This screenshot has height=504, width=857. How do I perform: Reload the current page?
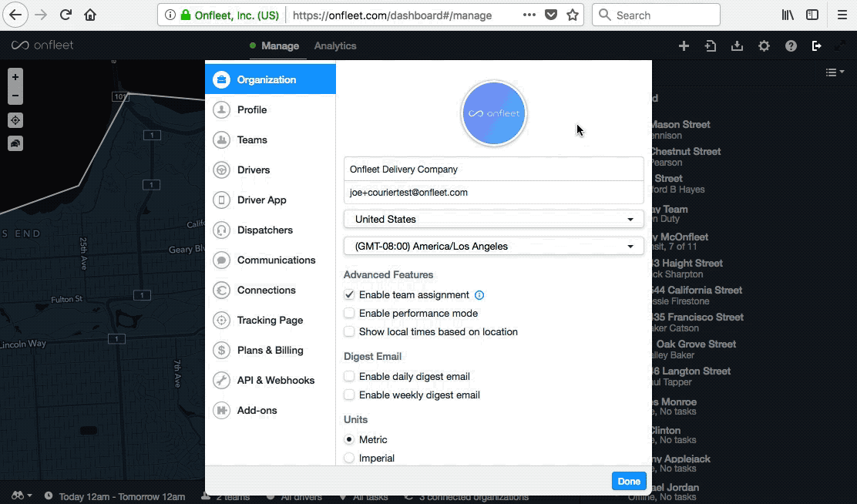pos(66,15)
